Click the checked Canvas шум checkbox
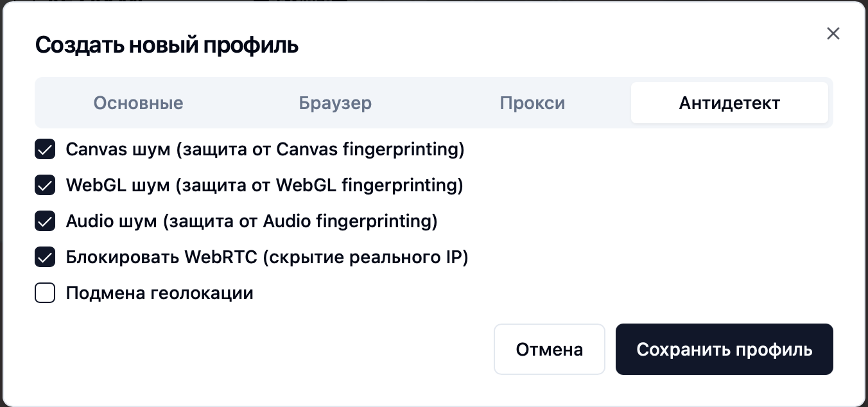This screenshot has width=868, height=407. (45, 149)
